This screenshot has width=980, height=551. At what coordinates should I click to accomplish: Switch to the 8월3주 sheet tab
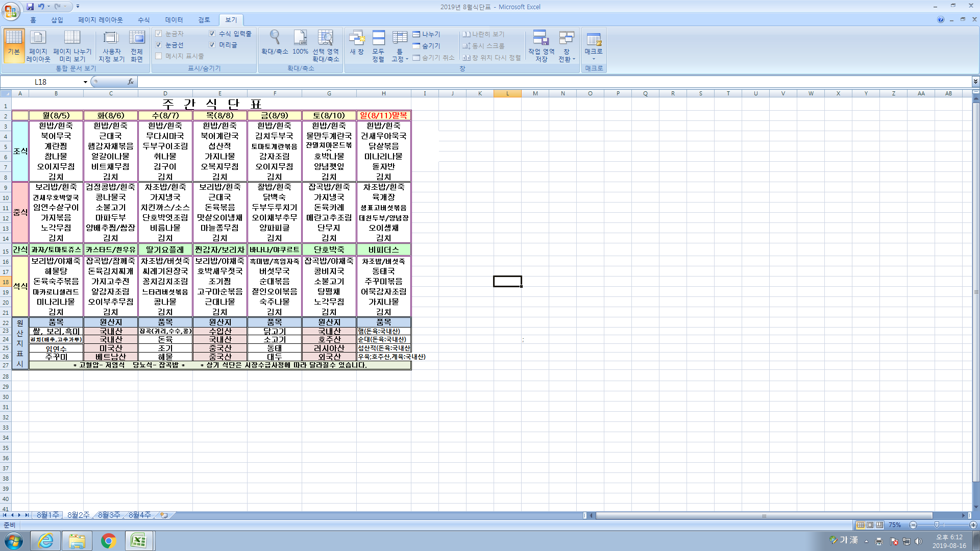(109, 515)
